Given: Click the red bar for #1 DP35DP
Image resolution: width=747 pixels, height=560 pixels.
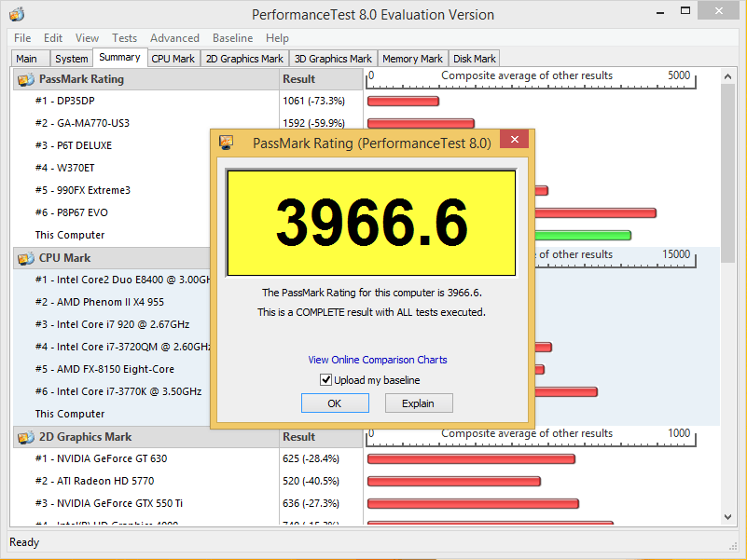Looking at the screenshot, I should (403, 101).
